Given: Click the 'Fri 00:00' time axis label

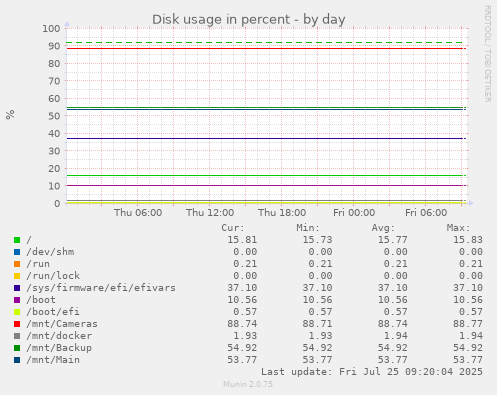Looking at the screenshot, I should click(354, 213).
